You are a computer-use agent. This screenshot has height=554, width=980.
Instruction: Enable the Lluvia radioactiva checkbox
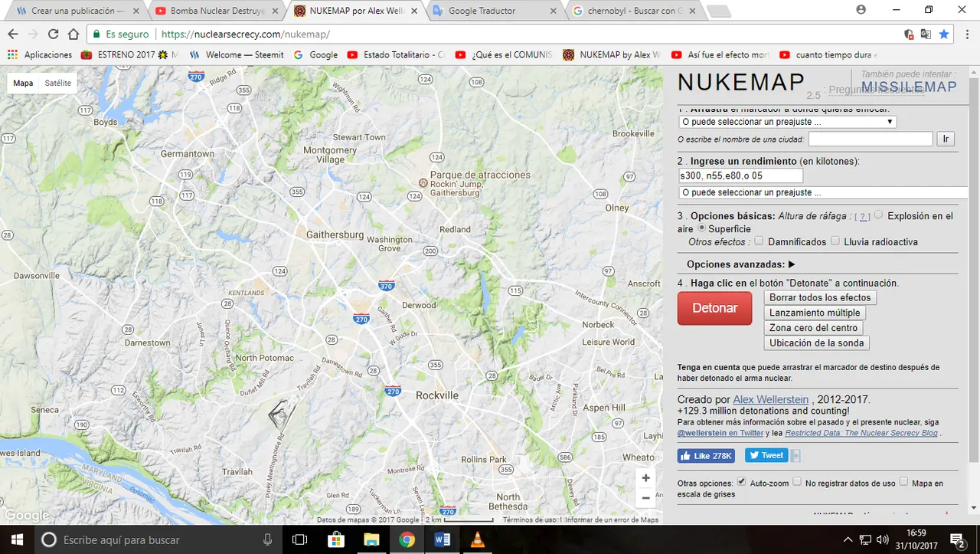click(835, 241)
